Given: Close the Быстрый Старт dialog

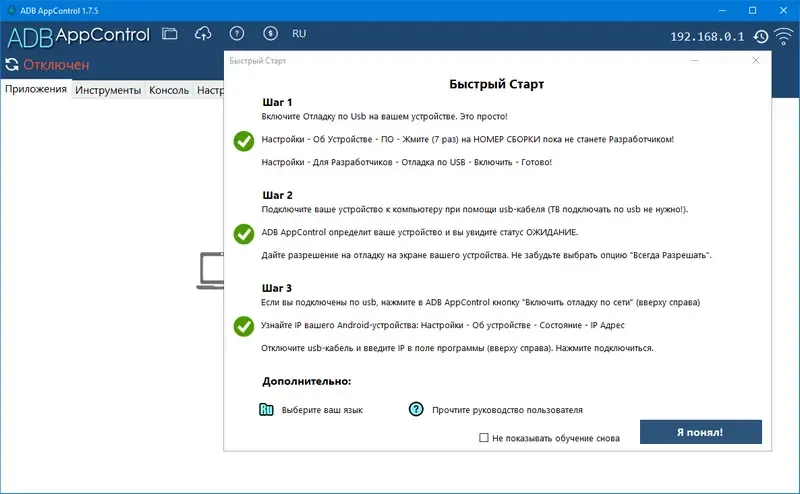Looking at the screenshot, I should pos(756,60).
